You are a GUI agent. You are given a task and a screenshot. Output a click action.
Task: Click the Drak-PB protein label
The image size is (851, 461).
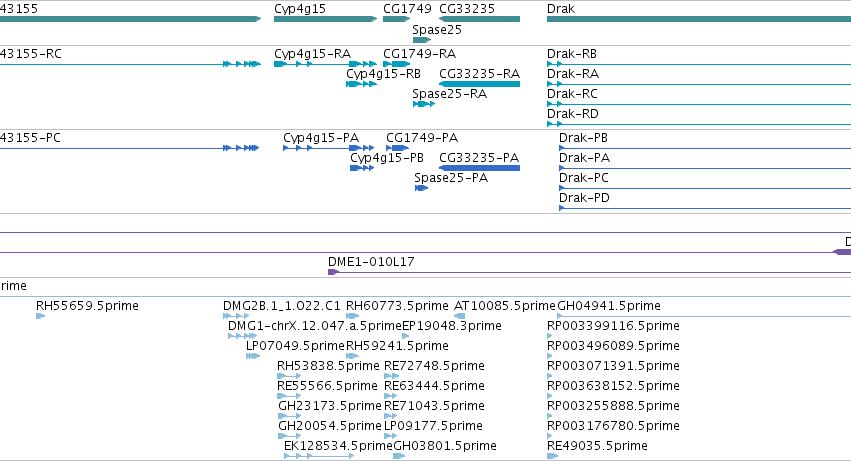pos(583,138)
